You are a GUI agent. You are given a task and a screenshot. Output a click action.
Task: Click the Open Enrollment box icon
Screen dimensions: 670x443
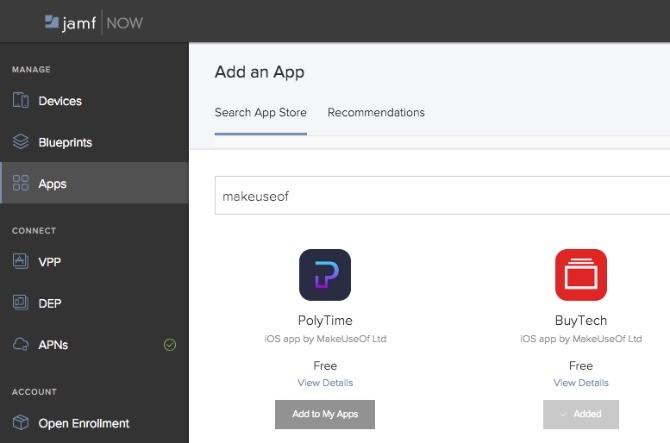pyautogui.click(x=21, y=422)
